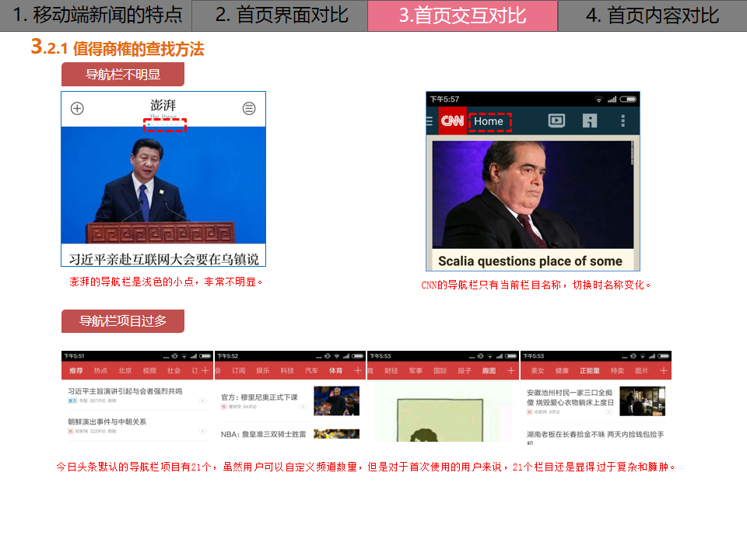The image size is (747, 560).
Task: Open headline Scalia questions place of some
Action: point(530,261)
